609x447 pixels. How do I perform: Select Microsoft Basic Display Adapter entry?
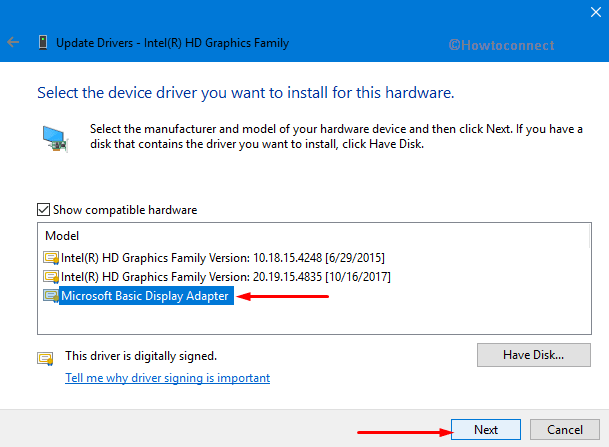point(146,296)
